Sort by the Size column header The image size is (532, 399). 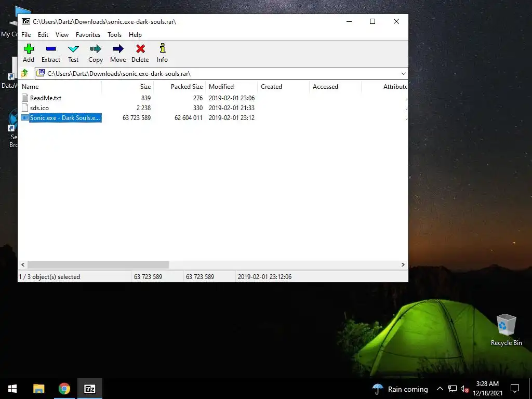pos(128,87)
